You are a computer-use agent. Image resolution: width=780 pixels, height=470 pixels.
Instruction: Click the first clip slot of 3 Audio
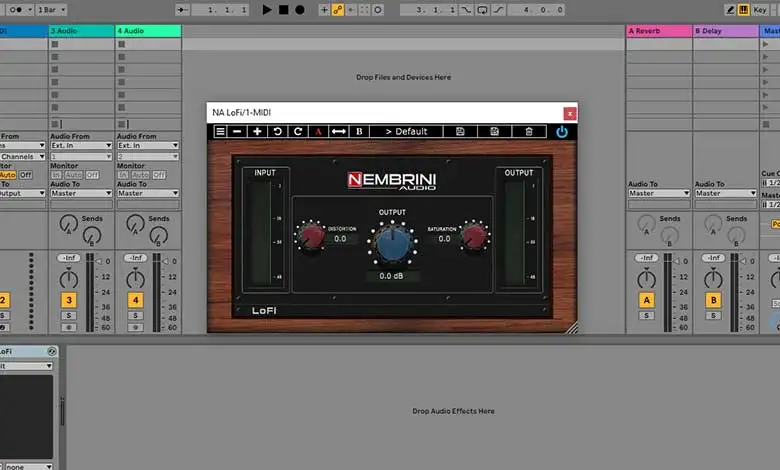click(82, 44)
